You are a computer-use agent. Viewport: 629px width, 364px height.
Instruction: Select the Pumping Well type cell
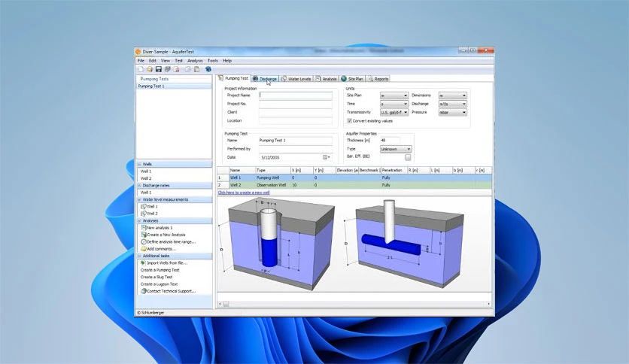[272, 177]
